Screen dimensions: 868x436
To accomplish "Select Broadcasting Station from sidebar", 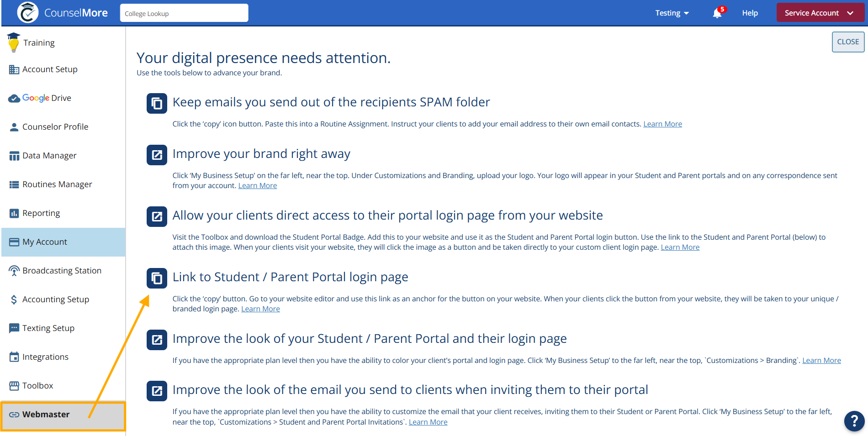I will pos(62,271).
